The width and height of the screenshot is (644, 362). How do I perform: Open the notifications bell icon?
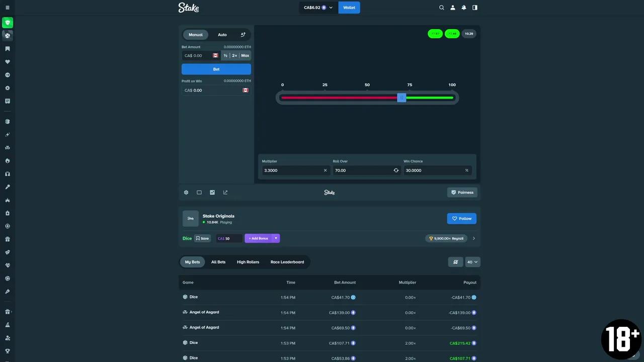pyautogui.click(x=464, y=8)
